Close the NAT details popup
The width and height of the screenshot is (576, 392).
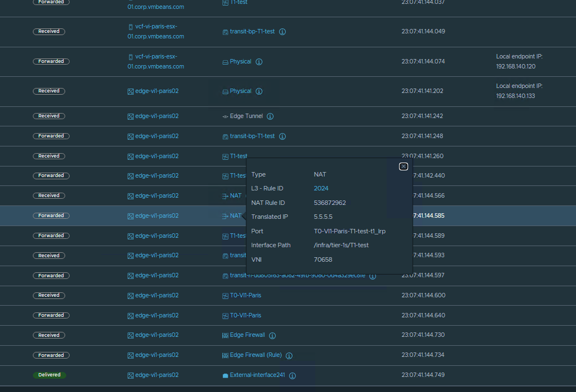(404, 166)
